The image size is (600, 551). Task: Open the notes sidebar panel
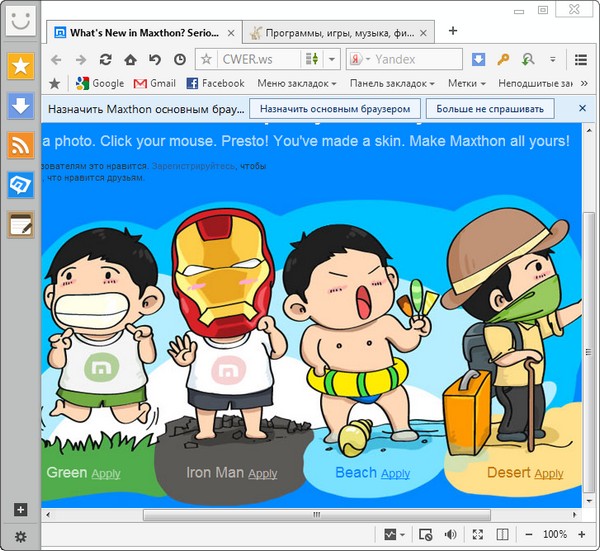tap(21, 224)
